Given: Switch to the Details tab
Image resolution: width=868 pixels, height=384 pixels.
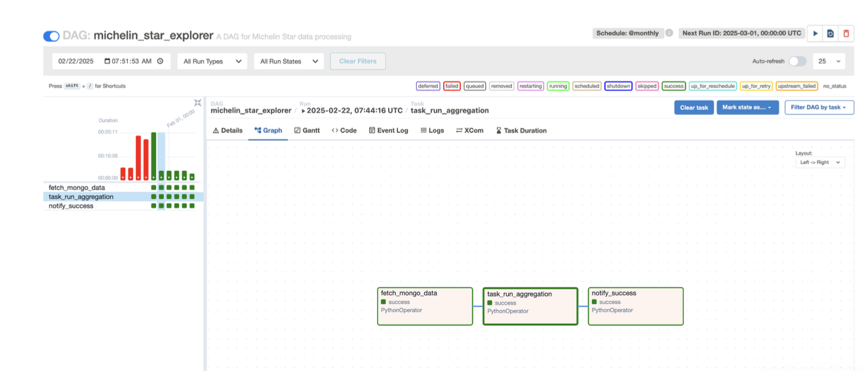Looking at the screenshot, I should (x=227, y=130).
